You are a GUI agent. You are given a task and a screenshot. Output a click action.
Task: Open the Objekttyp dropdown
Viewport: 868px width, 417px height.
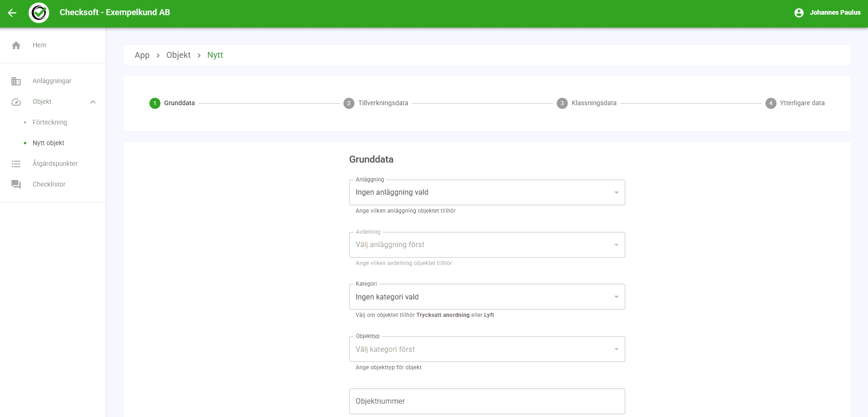click(x=487, y=349)
